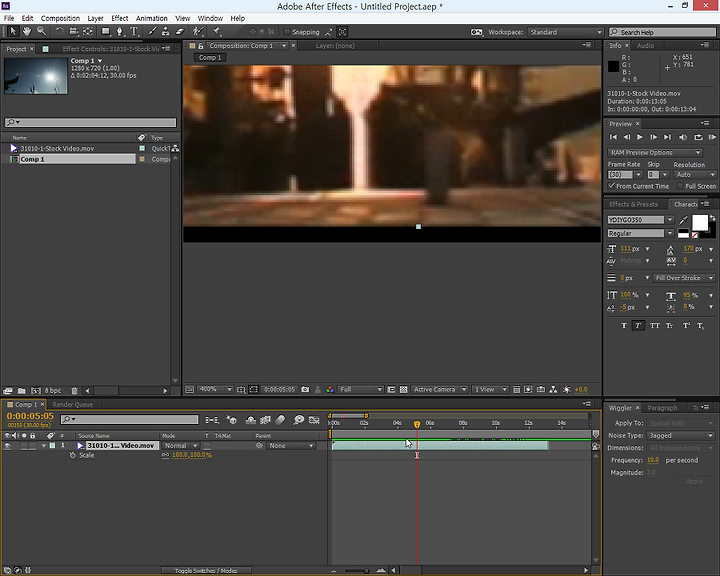Open the Full resolution dropdown in viewer
This screenshot has height=576, width=720.
tap(360, 390)
